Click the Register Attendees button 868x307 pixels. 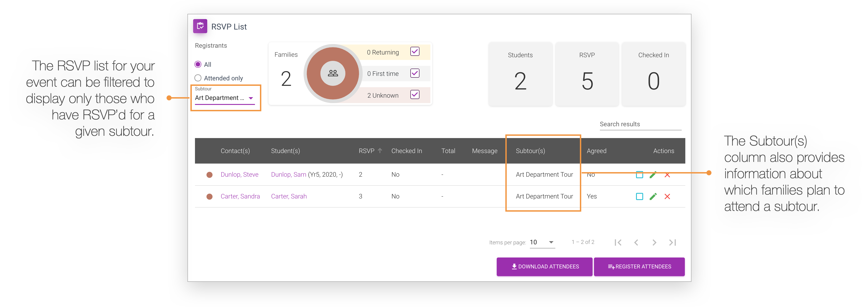point(639,267)
